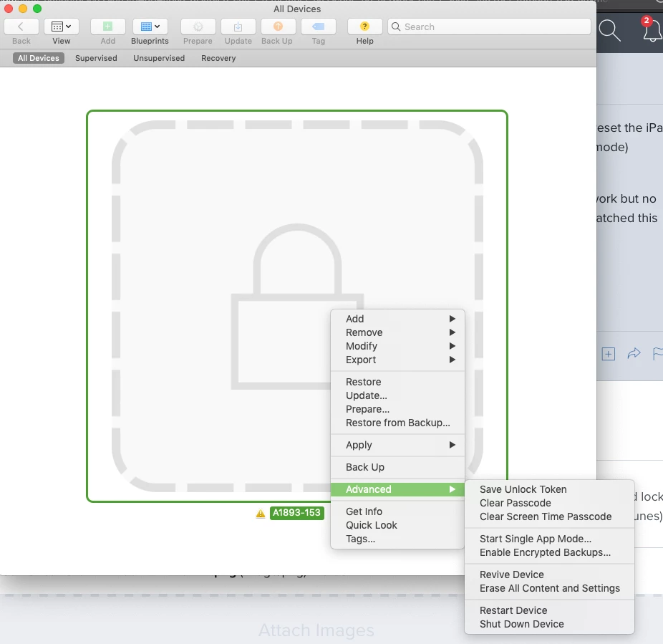Expand the Remove submenu
Image resolution: width=663 pixels, height=644 pixels.
pyautogui.click(x=397, y=332)
